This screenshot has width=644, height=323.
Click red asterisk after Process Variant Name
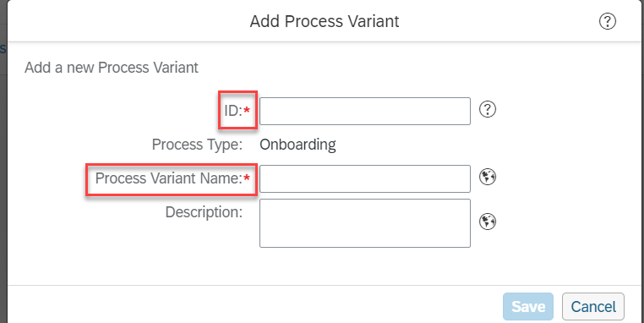coord(247,178)
